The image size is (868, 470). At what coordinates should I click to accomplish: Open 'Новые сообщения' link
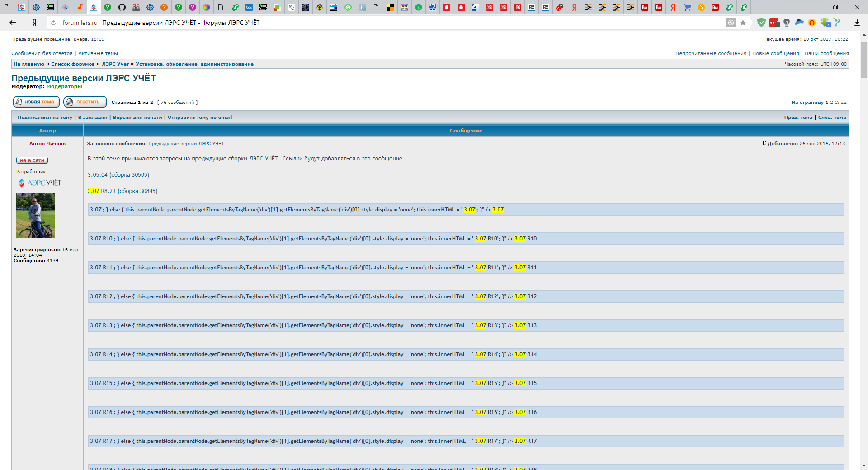[x=775, y=53]
